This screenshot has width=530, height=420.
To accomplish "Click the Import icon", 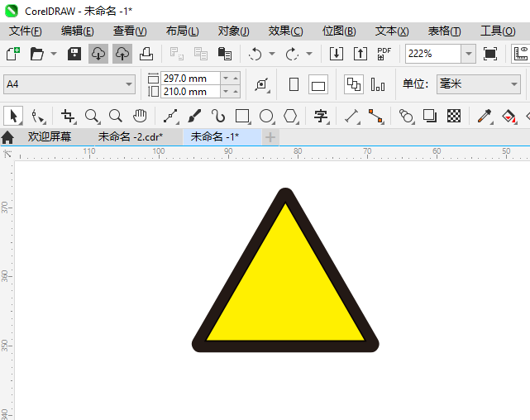I will (x=337, y=54).
